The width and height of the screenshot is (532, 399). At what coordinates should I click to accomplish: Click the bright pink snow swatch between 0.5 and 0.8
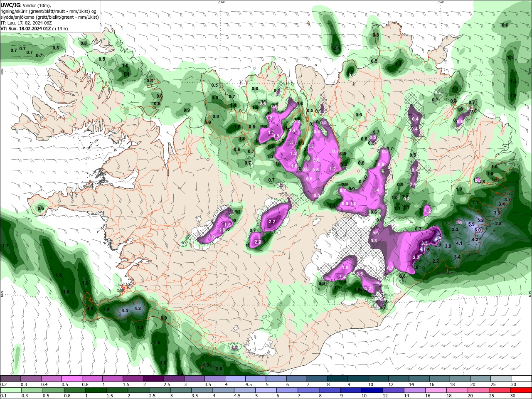coord(72,379)
